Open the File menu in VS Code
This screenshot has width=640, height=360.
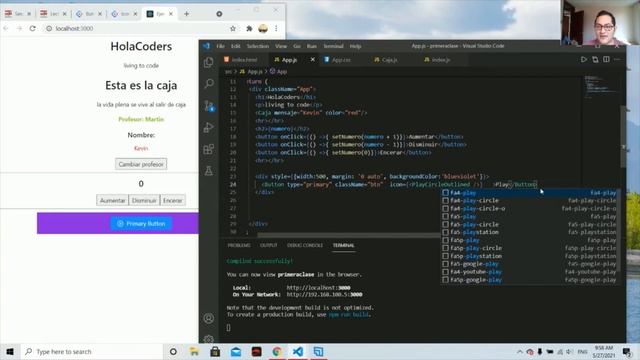pyautogui.click(x=220, y=46)
